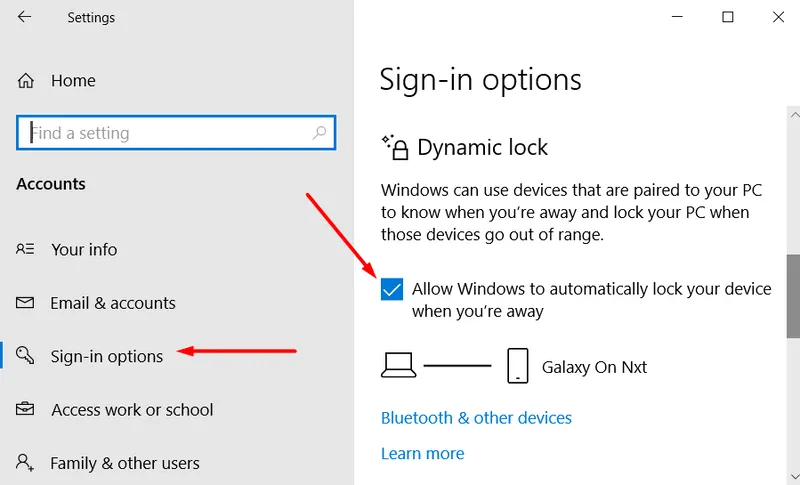Click the Sign-in options page title
Viewport: 800px width, 485px height.
(x=480, y=80)
